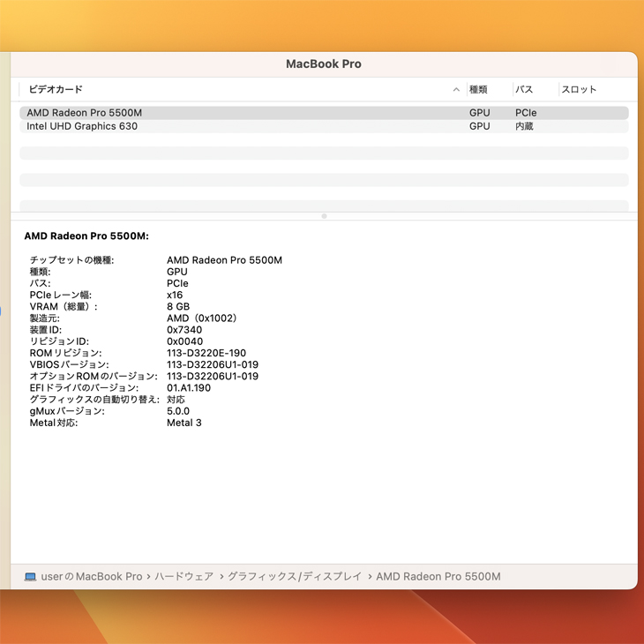Viewport: 644px width, 644px height.
Task: Toggle sort order chevron in ビデオカード header
Action: [456, 90]
